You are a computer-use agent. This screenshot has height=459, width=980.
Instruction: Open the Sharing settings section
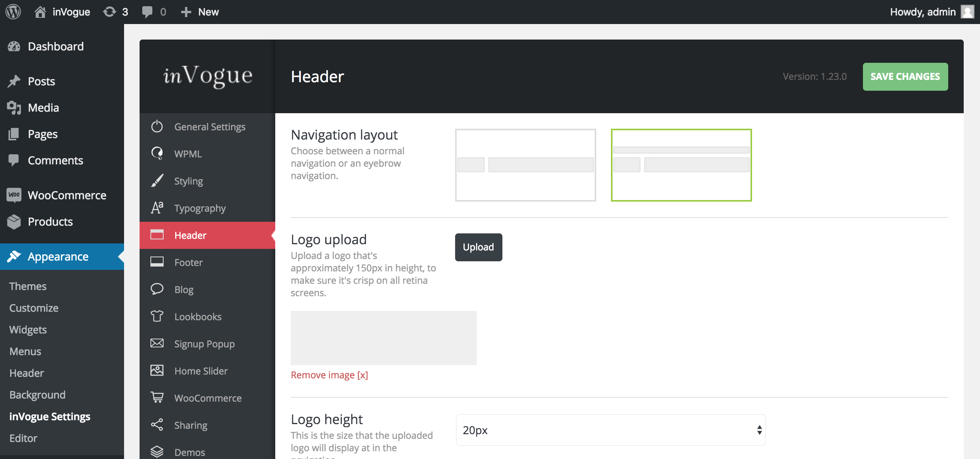pos(207,425)
